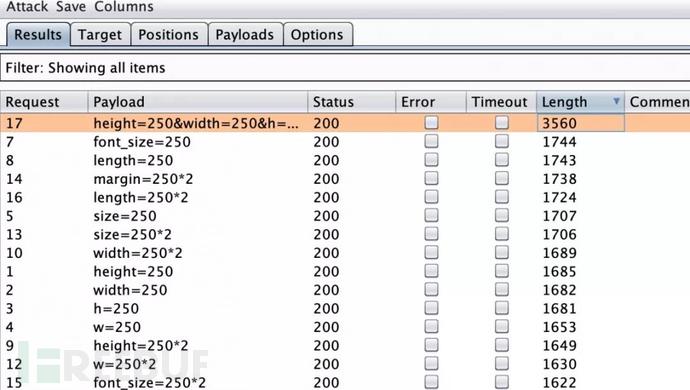Screen dimensions: 690x390
Task: Open the Attack menu
Action: tap(27, 7)
